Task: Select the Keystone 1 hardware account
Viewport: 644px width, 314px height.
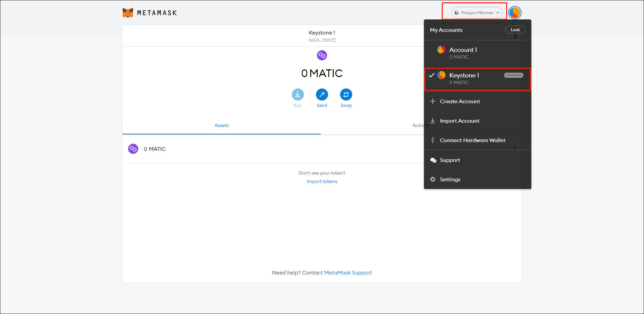Action: coord(464,79)
